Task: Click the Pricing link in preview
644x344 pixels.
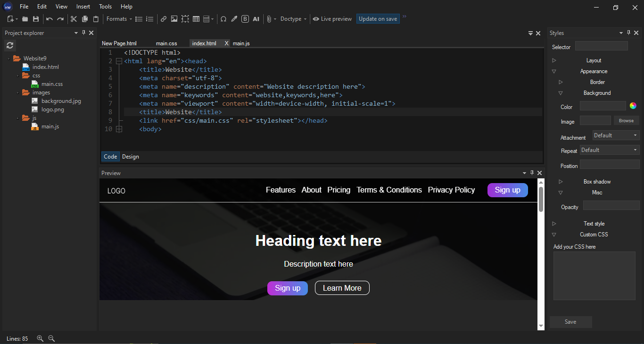Action: pyautogui.click(x=339, y=190)
